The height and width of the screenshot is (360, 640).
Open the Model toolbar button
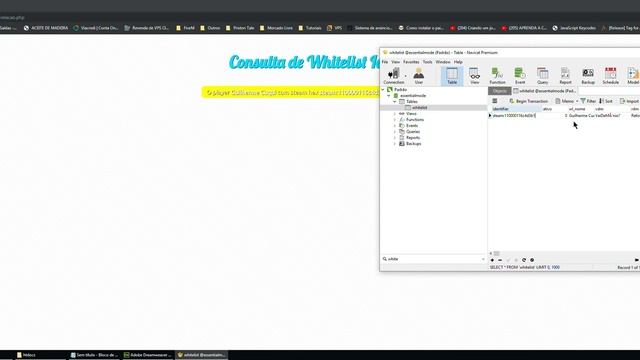coord(633,76)
